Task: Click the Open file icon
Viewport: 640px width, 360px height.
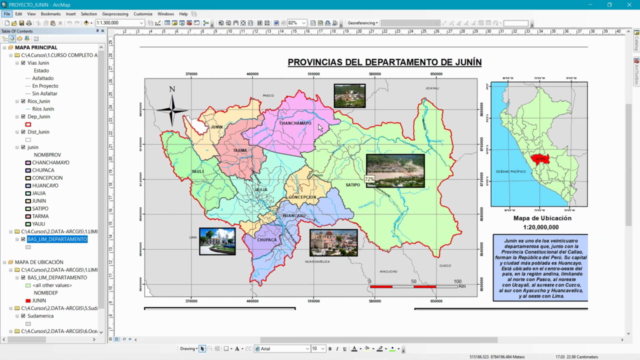Action: pyautogui.click(x=14, y=23)
